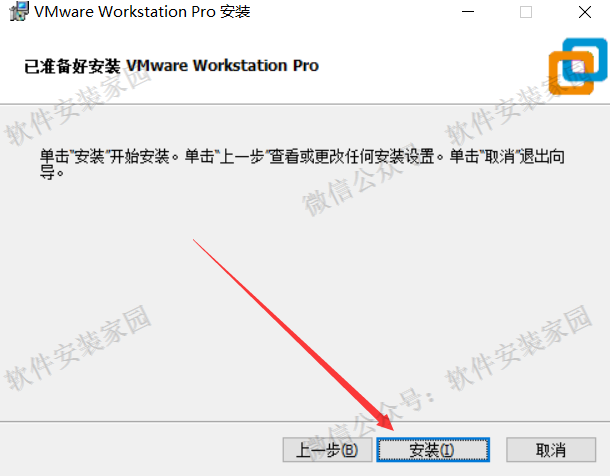Viewport: 610px width, 476px height.
Task: Click the 软件安装家园 watermark at bottom right
Action: coord(518,348)
